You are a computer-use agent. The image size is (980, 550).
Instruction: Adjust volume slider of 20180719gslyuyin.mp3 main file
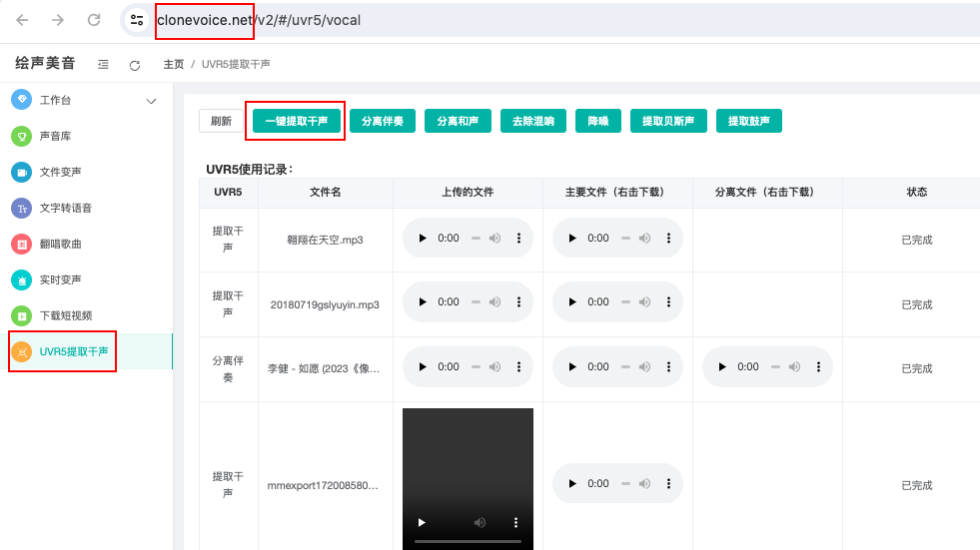[626, 302]
